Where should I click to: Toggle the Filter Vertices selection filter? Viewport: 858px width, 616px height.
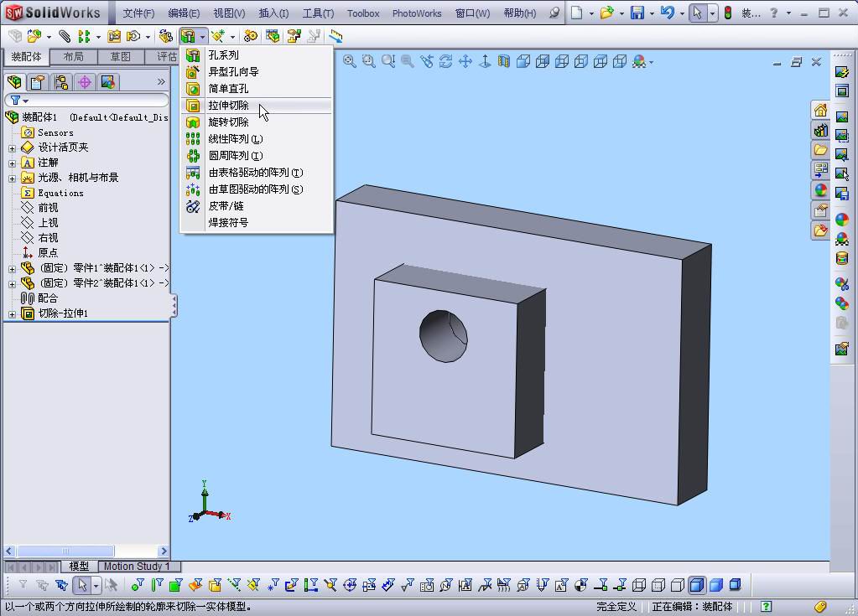coord(138,585)
